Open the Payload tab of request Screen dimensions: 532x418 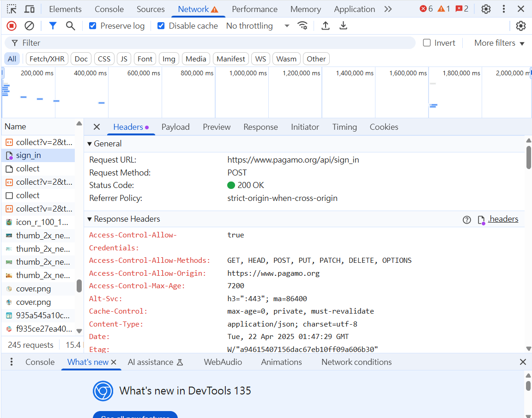click(175, 127)
